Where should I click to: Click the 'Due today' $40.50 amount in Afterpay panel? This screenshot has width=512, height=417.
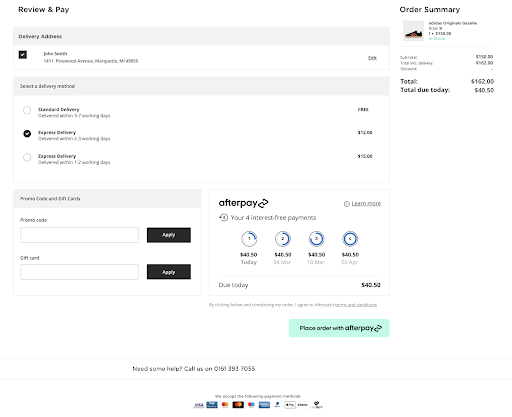pos(371,285)
